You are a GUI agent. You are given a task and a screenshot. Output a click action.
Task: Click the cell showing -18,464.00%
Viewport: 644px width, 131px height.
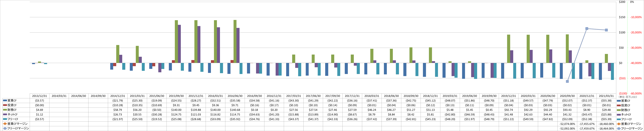point(606,129)
